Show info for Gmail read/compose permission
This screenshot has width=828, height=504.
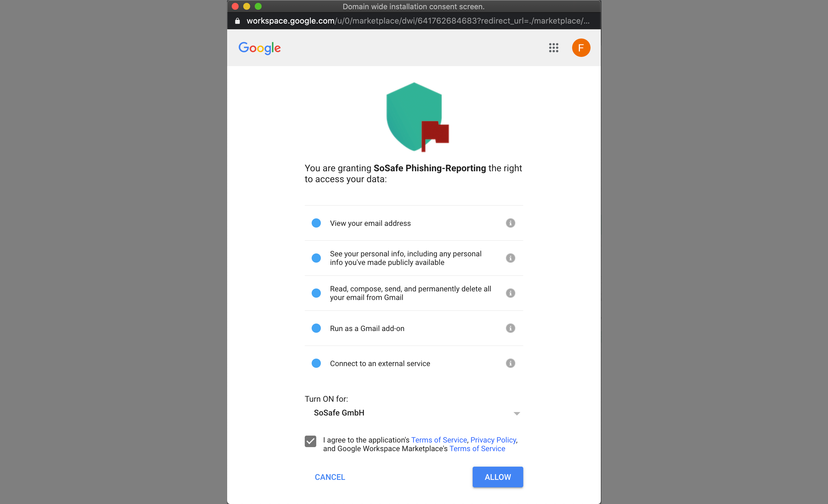pyautogui.click(x=510, y=293)
